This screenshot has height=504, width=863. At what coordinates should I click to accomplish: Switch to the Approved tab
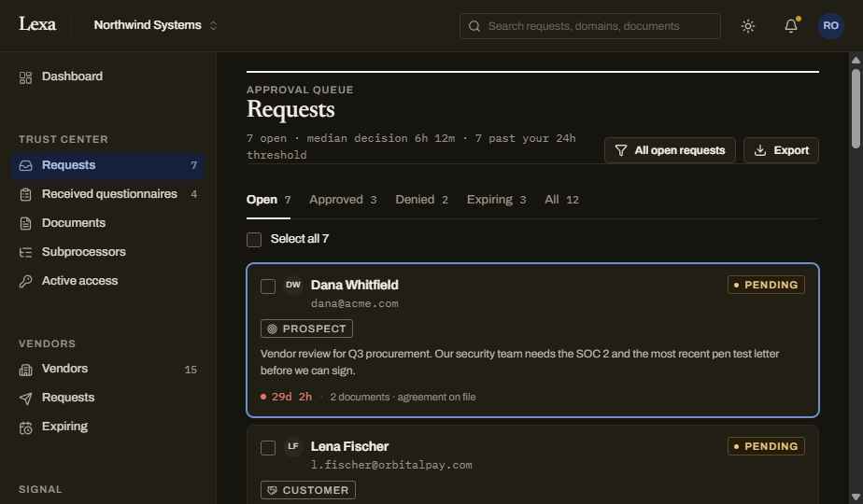343,200
